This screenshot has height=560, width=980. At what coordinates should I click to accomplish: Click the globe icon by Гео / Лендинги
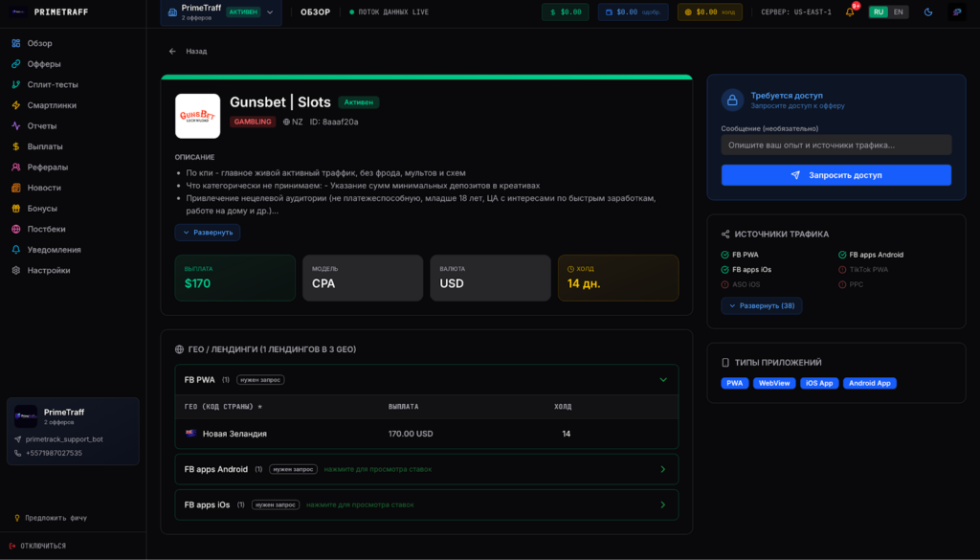coord(179,349)
